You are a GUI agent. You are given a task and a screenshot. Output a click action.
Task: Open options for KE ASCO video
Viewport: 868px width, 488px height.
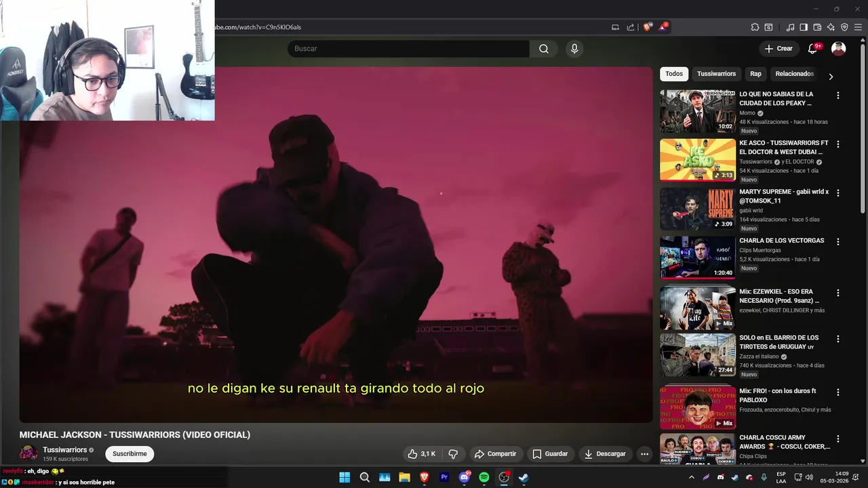[838, 144]
